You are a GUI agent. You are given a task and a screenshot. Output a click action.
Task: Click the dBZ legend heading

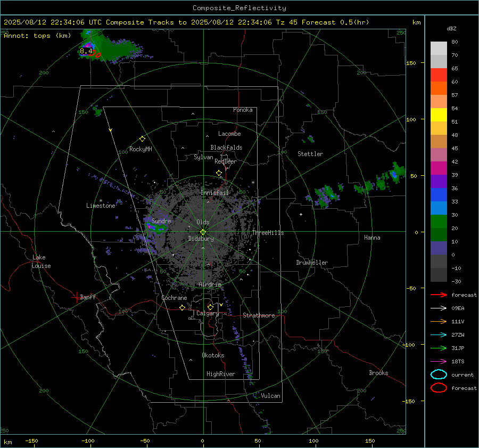[x=451, y=28]
